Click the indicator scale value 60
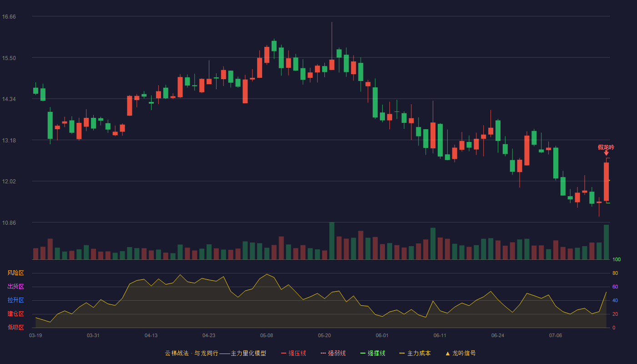Screen dimensions: 637x364 click(615, 287)
